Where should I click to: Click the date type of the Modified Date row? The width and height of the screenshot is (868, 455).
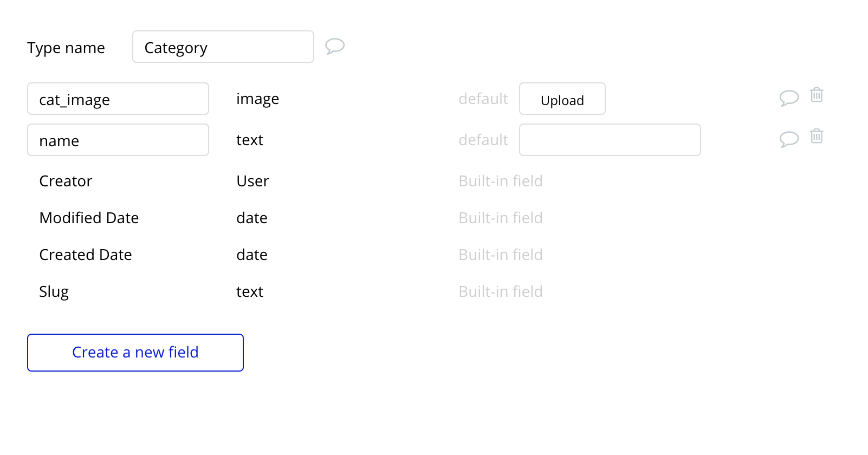[x=252, y=218]
